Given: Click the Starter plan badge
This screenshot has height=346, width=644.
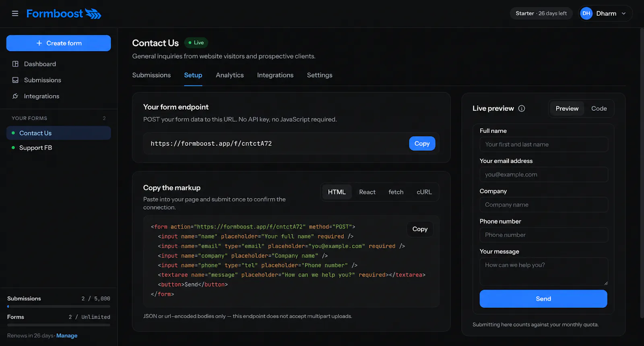Looking at the screenshot, I should click(x=541, y=13).
